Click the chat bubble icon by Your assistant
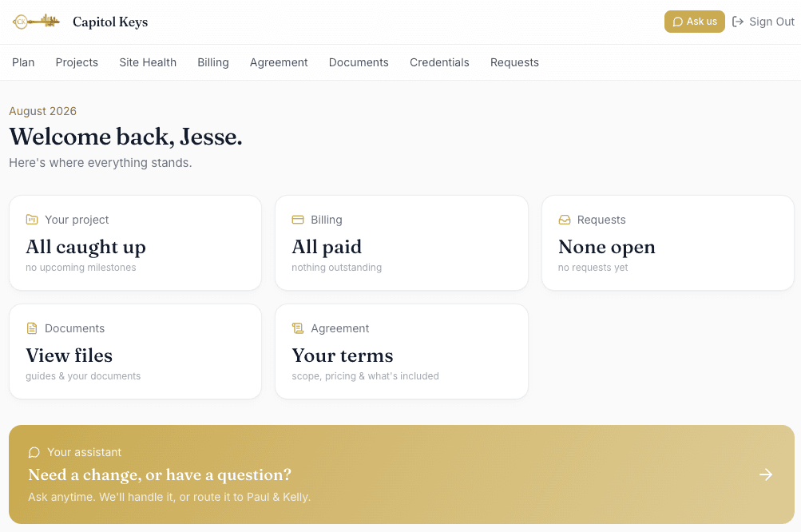The image size is (801, 532). 34,452
